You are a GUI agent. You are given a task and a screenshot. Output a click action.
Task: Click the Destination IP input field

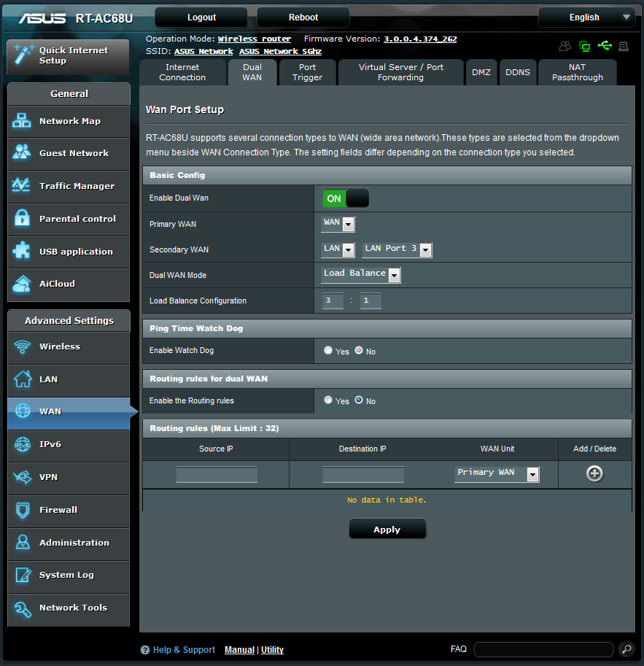click(x=362, y=474)
